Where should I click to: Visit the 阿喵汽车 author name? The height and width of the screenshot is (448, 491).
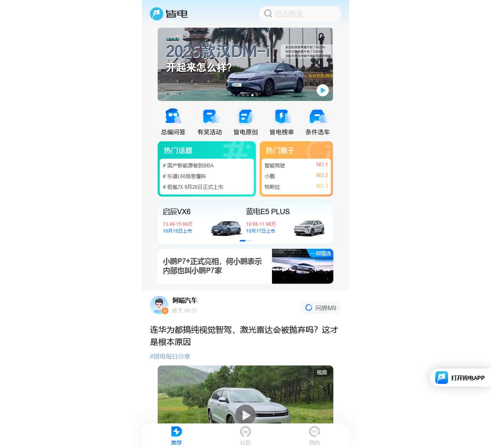pyautogui.click(x=185, y=300)
